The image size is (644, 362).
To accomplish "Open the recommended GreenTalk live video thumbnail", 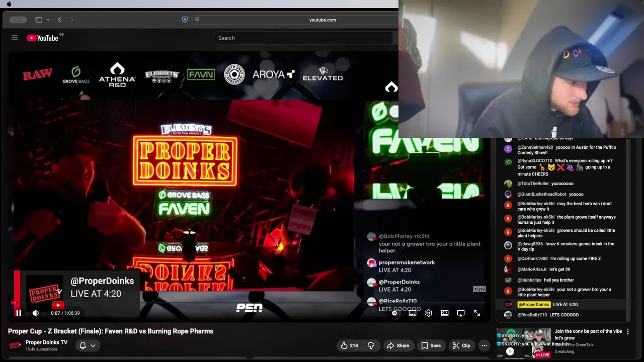I will (x=524, y=343).
